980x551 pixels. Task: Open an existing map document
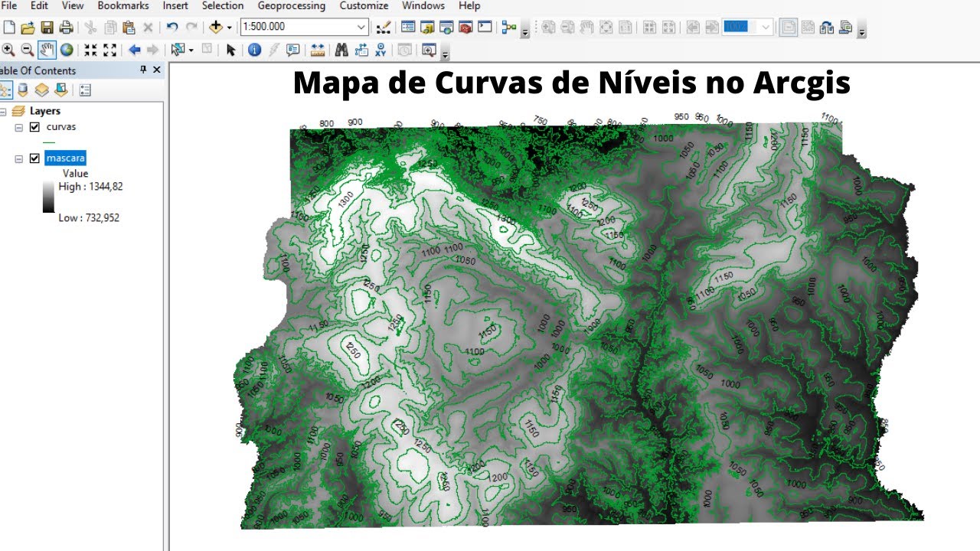point(28,28)
